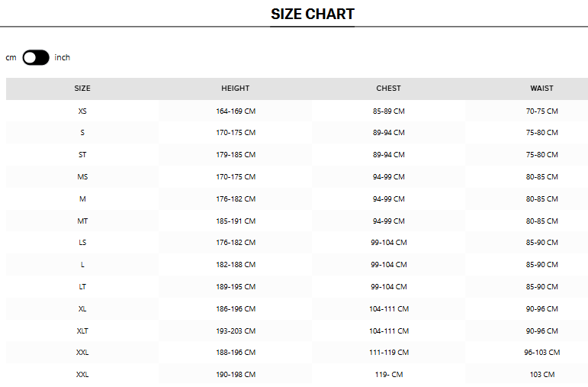Toggle the cm/inch unit switch
The image size is (588, 387).
click(36, 57)
